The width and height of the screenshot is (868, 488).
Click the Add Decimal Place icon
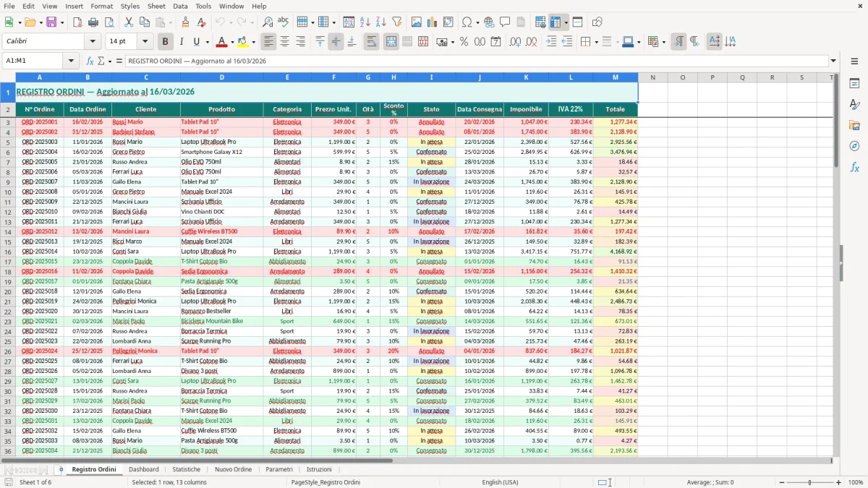pos(515,42)
